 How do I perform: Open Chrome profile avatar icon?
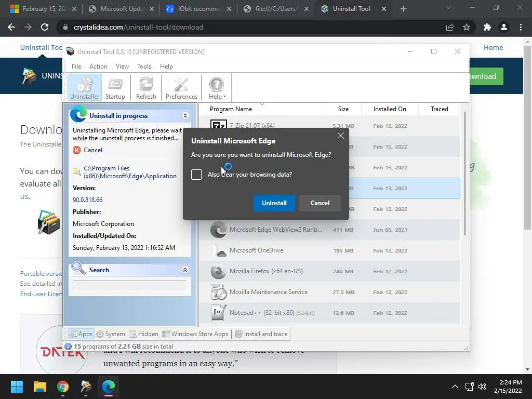(x=504, y=27)
